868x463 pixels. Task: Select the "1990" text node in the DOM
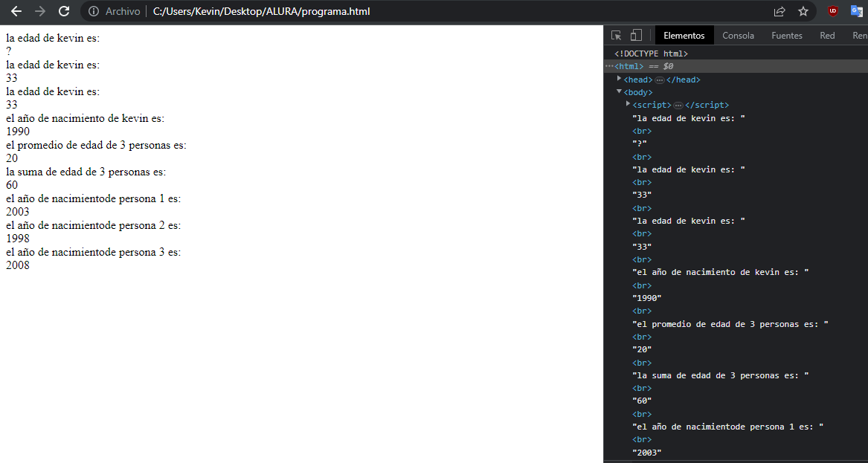tap(647, 298)
